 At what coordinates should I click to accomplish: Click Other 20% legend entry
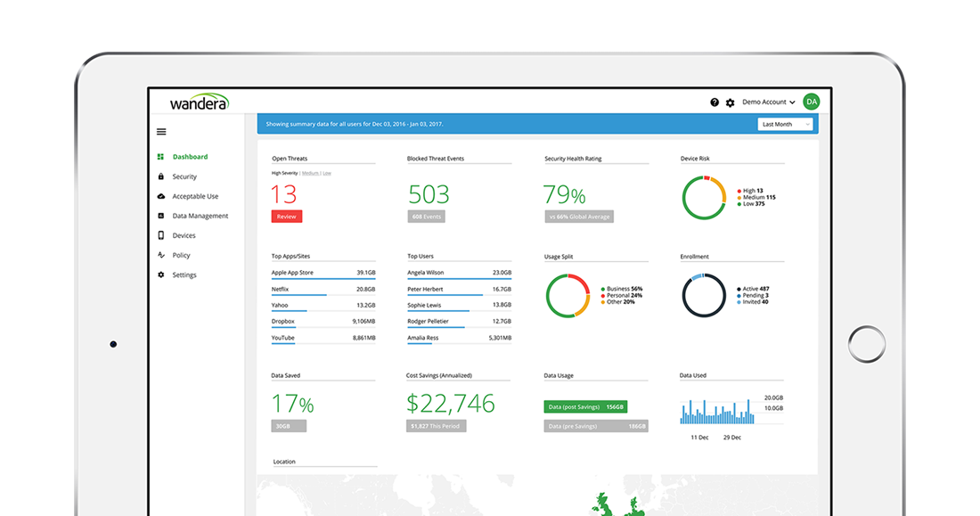pos(617,302)
